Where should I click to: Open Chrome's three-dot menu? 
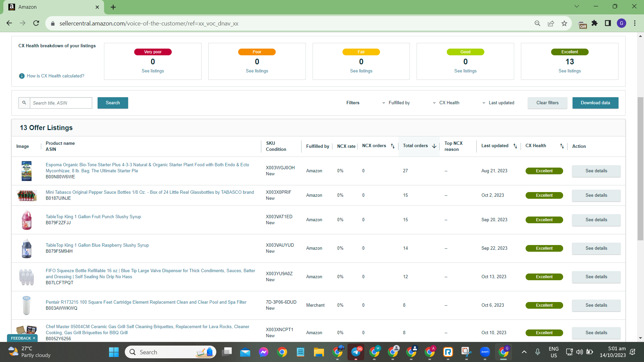tap(635, 23)
